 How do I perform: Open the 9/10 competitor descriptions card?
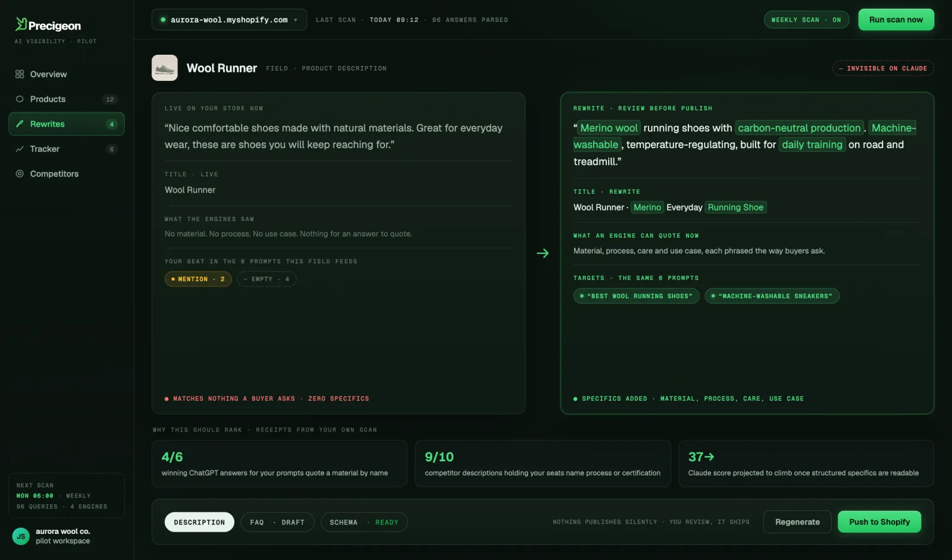[x=543, y=464]
